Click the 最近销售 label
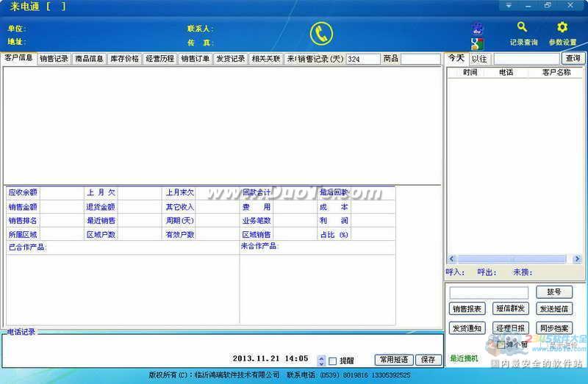Image resolution: width=588 pixels, height=384 pixels. [x=101, y=221]
